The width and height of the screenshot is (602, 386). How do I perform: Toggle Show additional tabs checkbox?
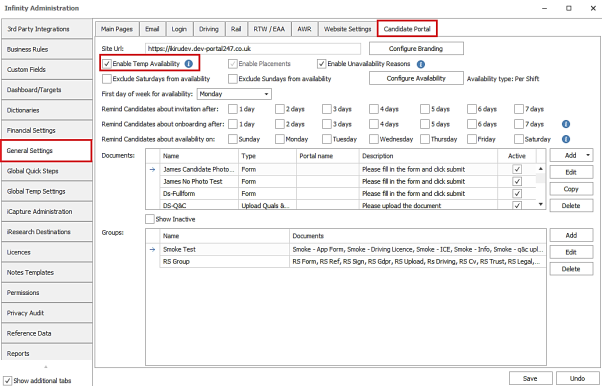8,381
